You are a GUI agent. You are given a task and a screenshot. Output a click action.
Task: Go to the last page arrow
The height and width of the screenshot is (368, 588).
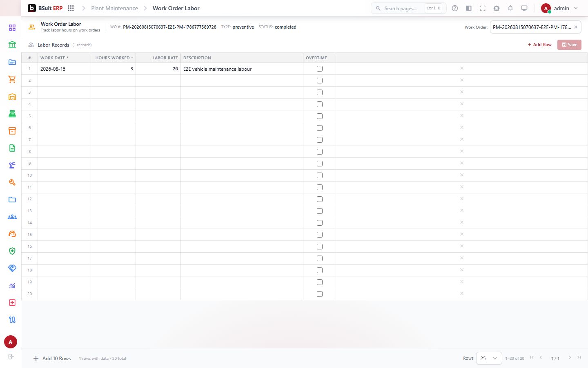pos(579,357)
